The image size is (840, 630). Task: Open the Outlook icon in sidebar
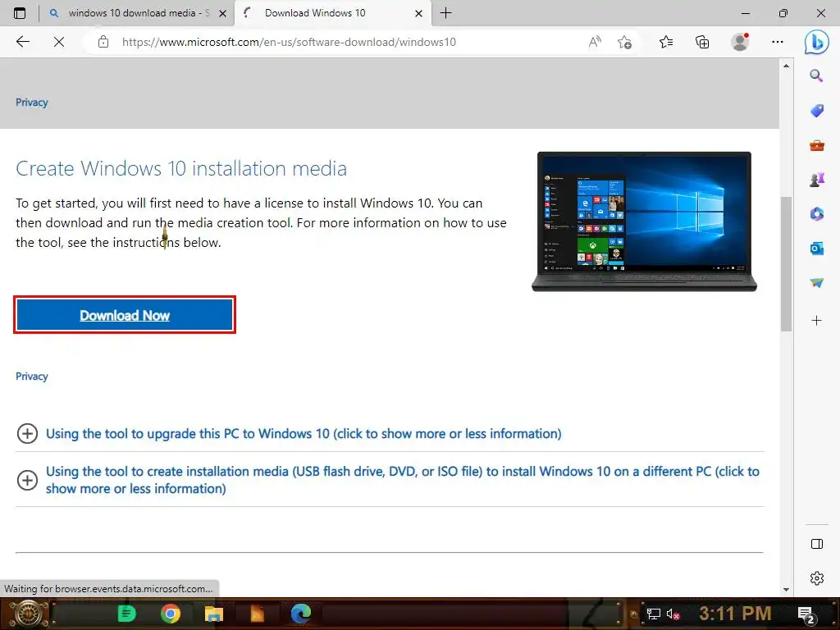[816, 248]
